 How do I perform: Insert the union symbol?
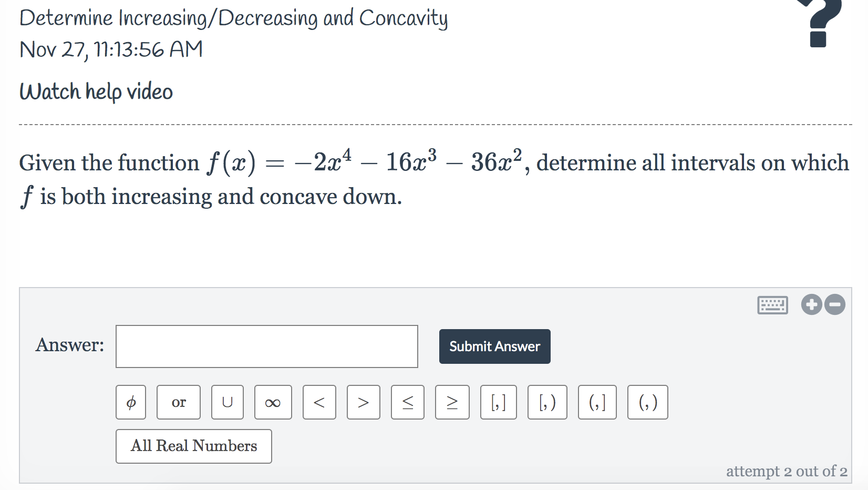pos(227,402)
